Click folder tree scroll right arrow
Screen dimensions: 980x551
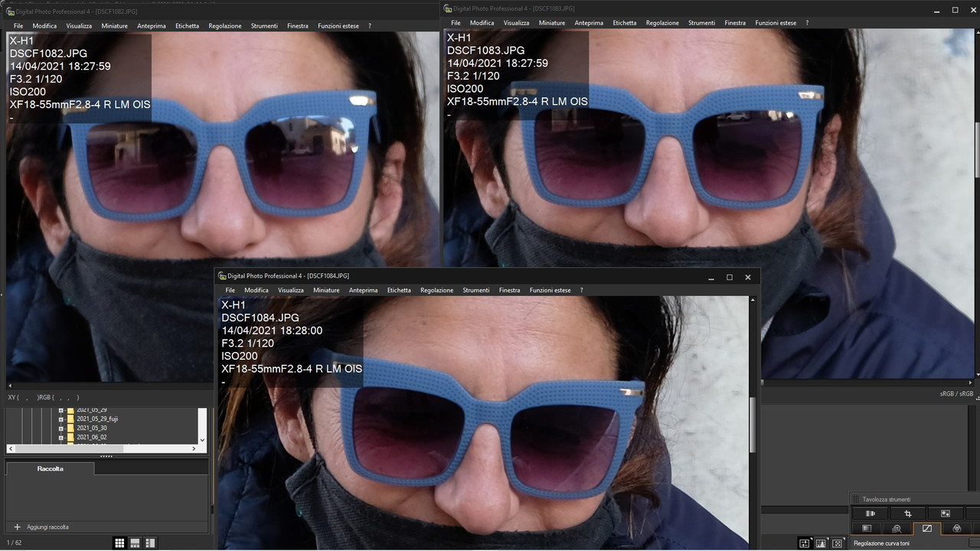(x=194, y=448)
